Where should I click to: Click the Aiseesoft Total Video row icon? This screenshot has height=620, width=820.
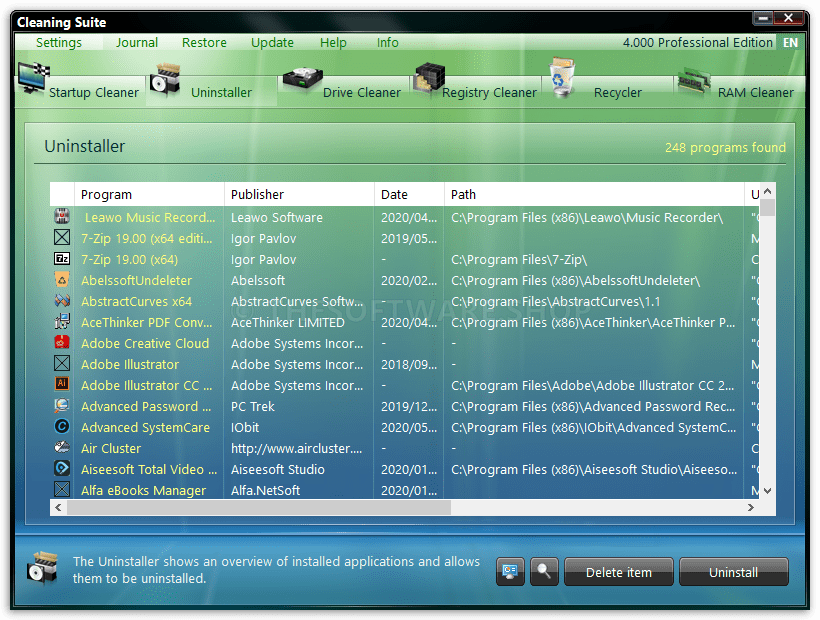pos(62,468)
